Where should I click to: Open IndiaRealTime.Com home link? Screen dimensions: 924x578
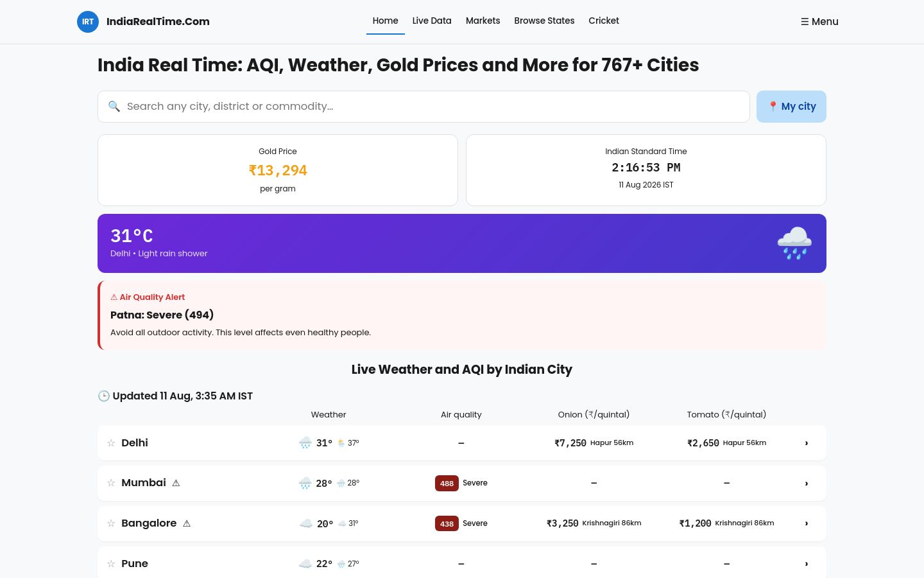tap(158, 21)
